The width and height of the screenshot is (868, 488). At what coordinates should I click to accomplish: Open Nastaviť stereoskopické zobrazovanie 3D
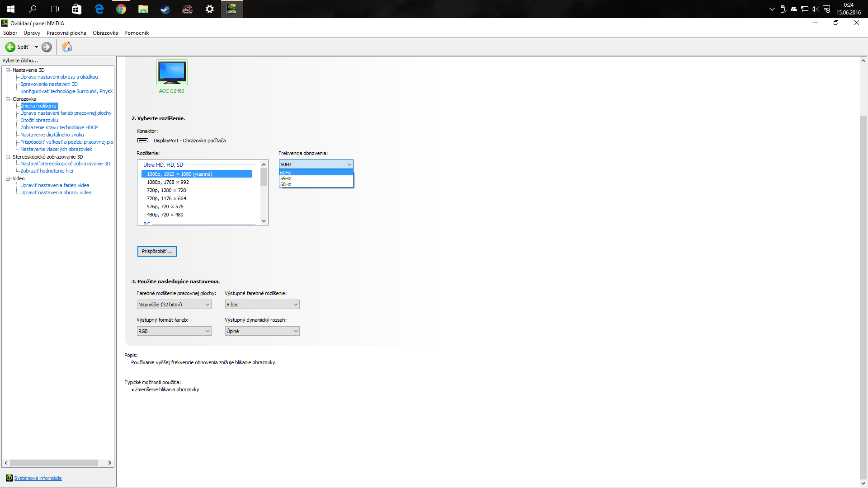pyautogui.click(x=65, y=164)
